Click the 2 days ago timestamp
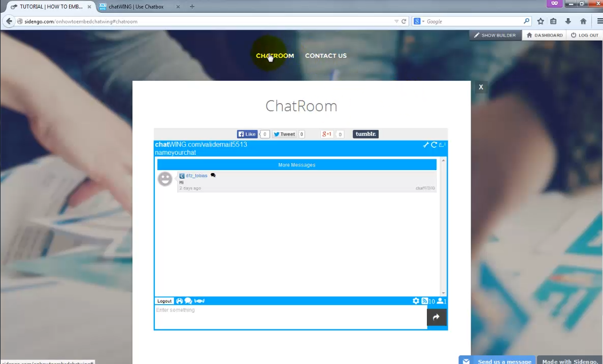603x364 pixels. click(190, 188)
